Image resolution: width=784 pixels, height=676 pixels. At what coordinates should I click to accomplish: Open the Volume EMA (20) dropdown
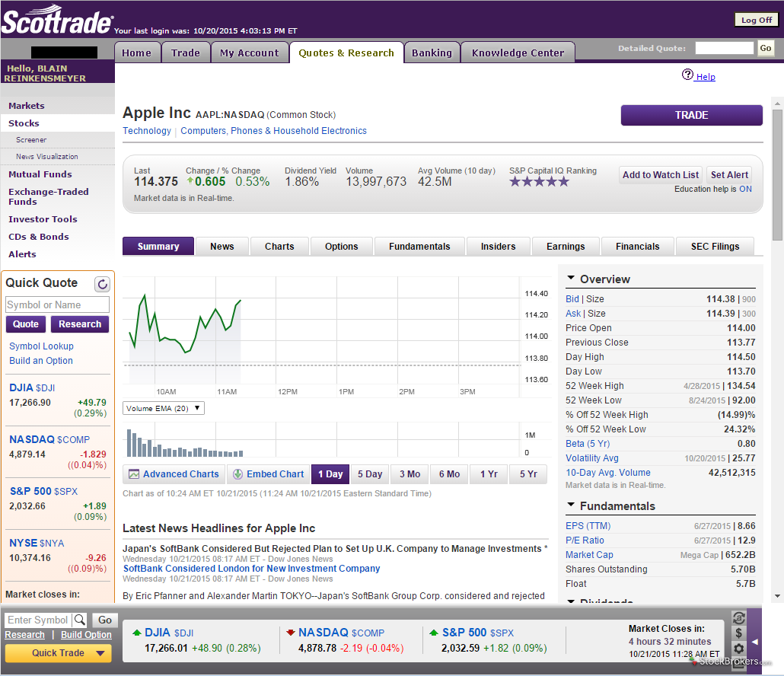[164, 409]
